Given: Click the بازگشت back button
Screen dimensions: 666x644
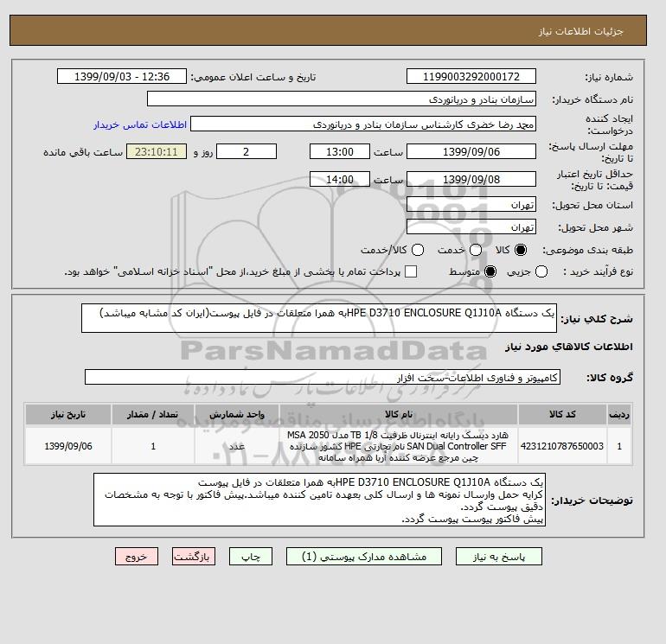Looking at the screenshot, I should 194,557.
